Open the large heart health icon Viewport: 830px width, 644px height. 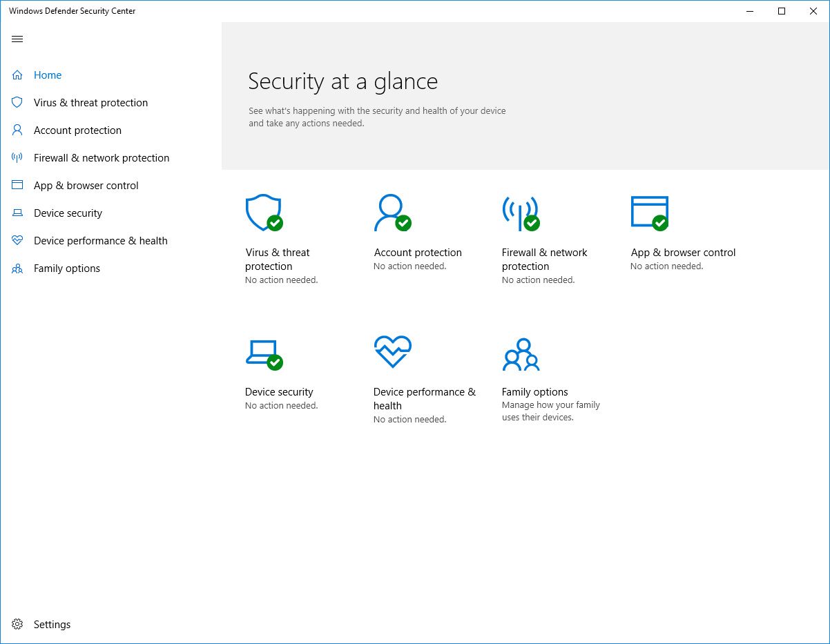point(392,352)
